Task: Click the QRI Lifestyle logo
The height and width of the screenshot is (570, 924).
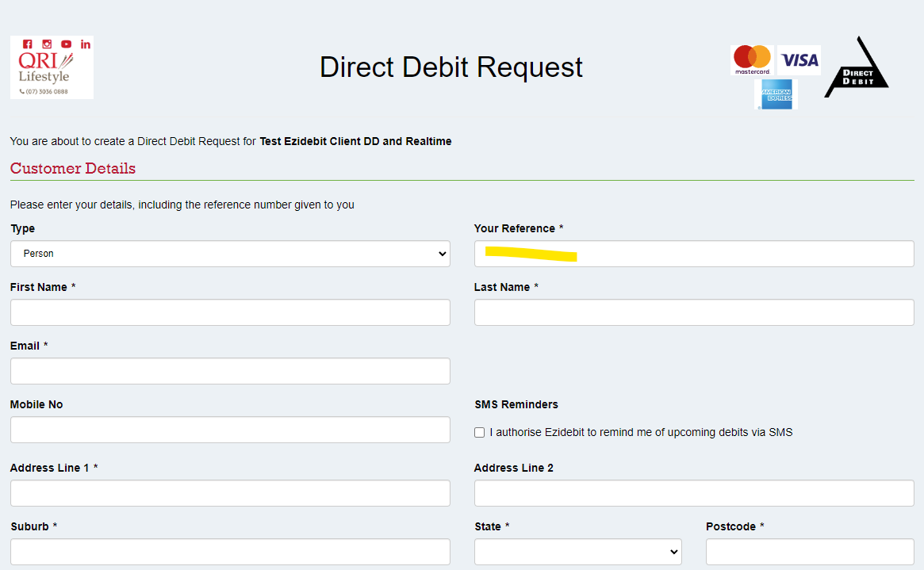Action: click(x=52, y=67)
